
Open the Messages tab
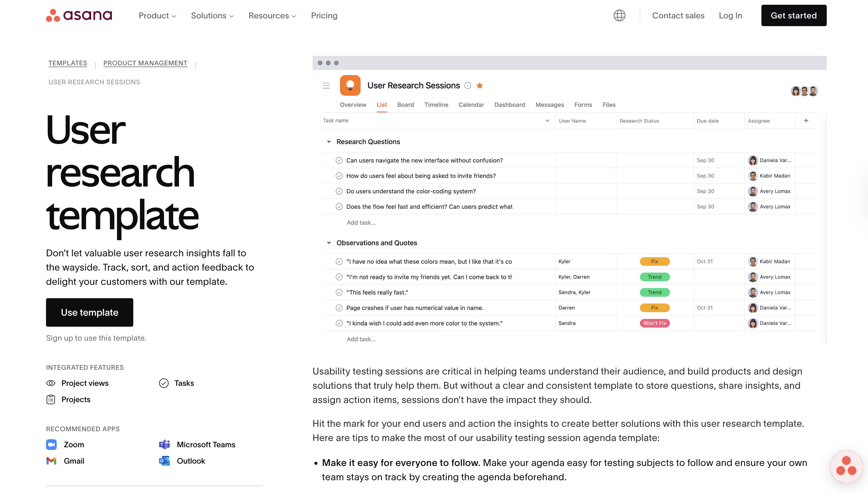tap(549, 105)
